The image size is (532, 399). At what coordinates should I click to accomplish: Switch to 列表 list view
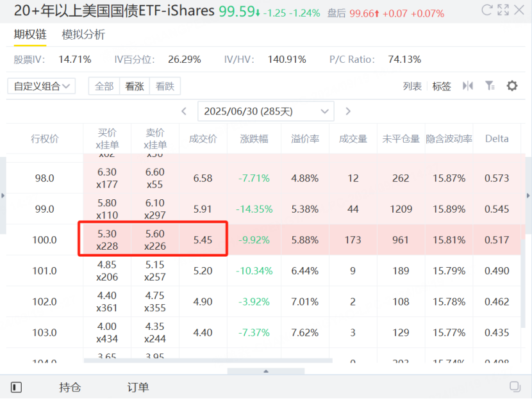tap(412, 86)
